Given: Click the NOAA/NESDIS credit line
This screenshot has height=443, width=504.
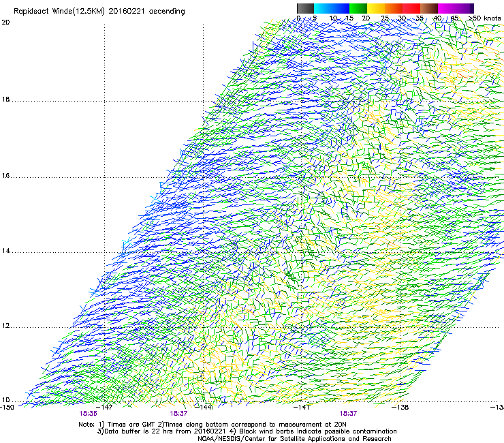Looking at the screenshot, I should pos(294,439).
